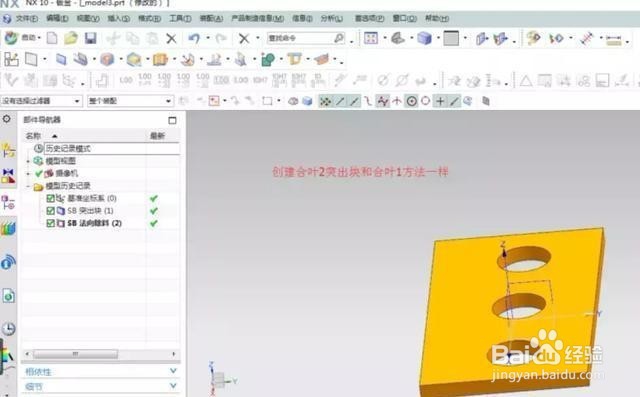
Task: Toggle the snap point grid icon
Action: [x=325, y=101]
